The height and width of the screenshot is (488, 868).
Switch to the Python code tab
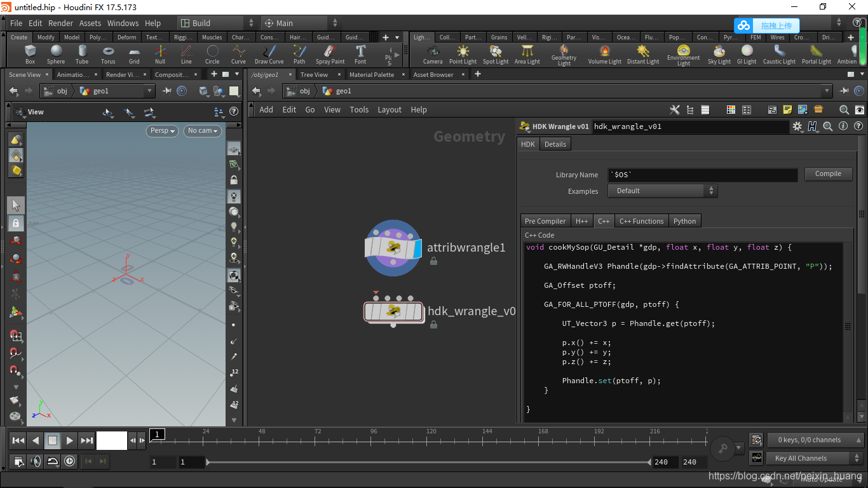(x=685, y=221)
